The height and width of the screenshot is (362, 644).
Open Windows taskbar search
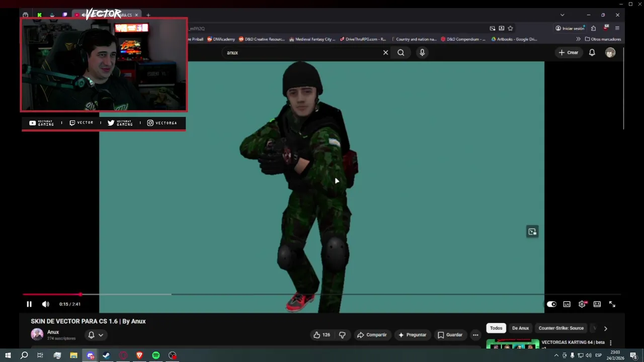pos(24,355)
